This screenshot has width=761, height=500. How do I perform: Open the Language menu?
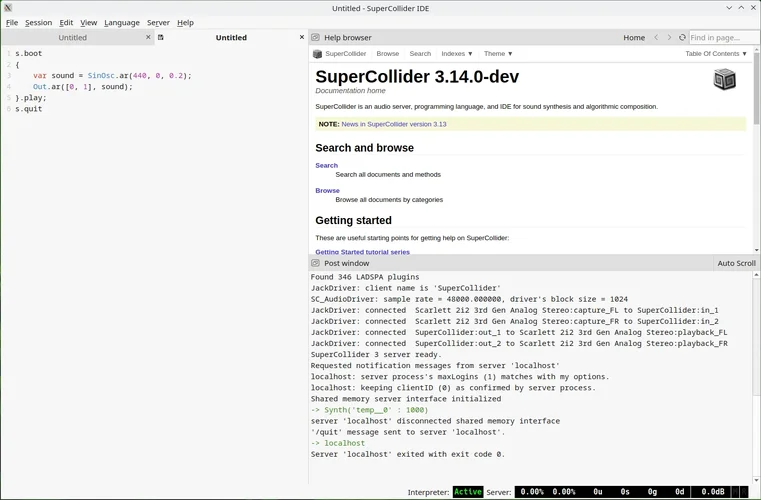(x=122, y=22)
